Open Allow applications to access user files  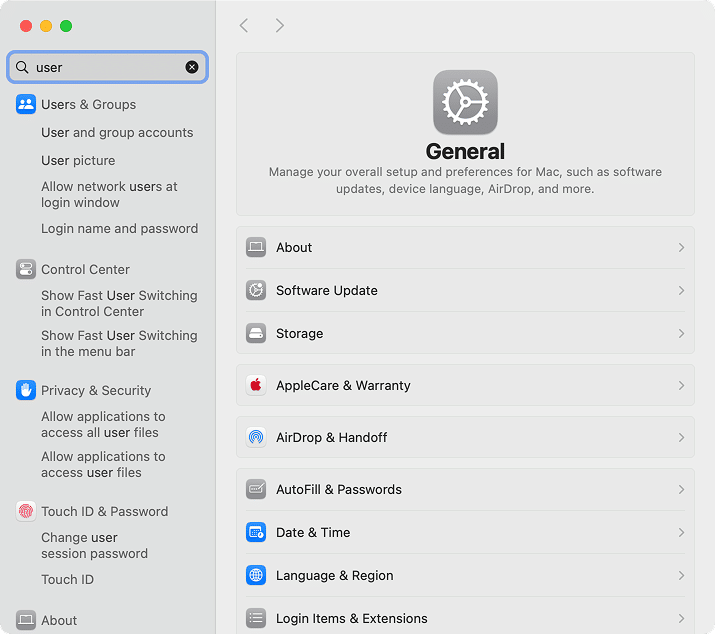pyautogui.click(x=103, y=465)
